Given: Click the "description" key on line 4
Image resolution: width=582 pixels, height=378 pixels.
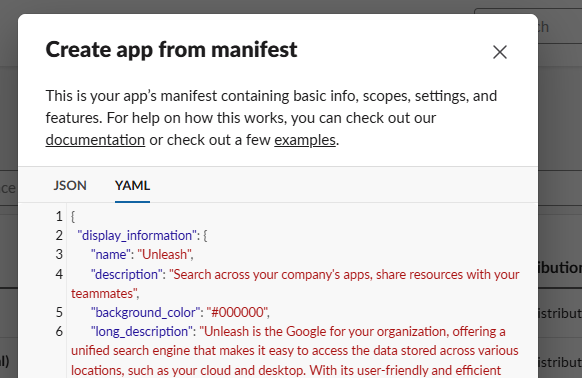Looking at the screenshot, I should 127,274.
